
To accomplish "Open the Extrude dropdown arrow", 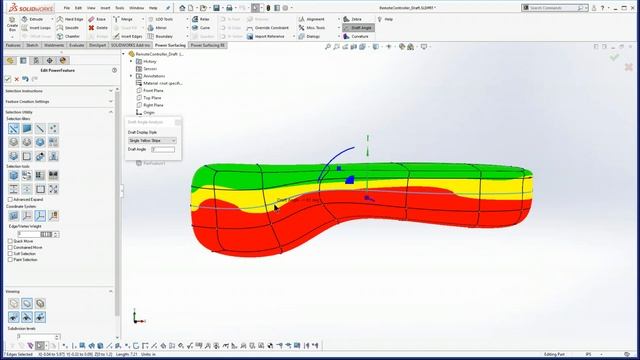I will pos(52,19).
